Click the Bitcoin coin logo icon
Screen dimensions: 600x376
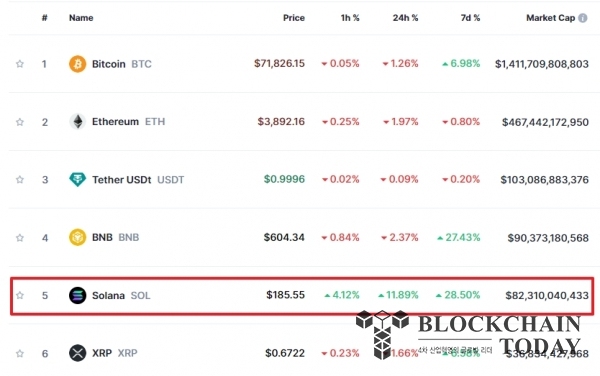coord(77,63)
